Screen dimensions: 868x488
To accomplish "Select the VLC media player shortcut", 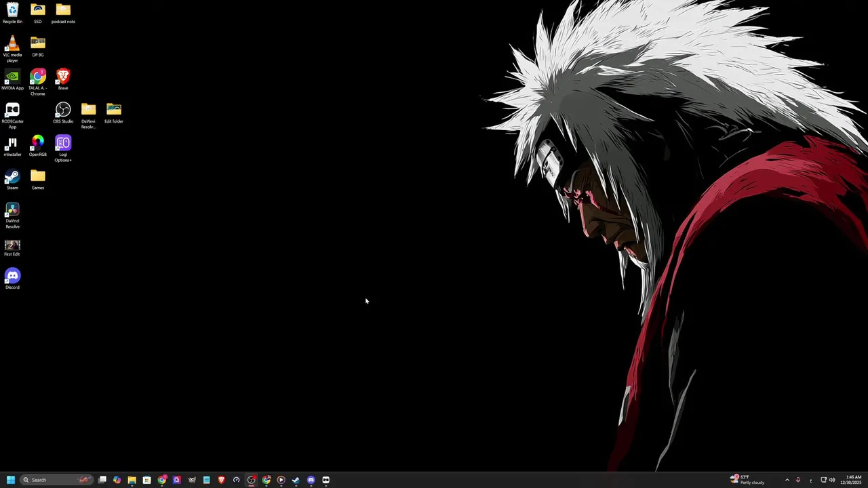I will point(12,50).
